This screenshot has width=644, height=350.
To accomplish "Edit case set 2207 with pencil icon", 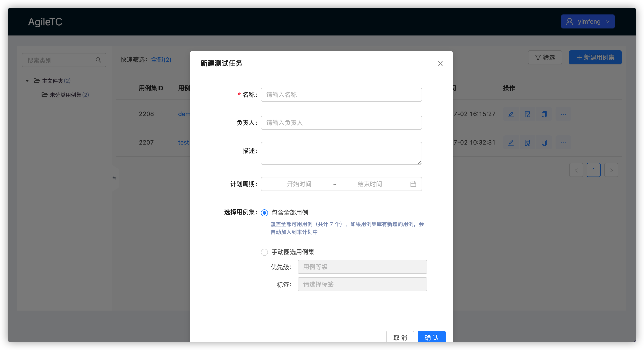I will (x=511, y=143).
